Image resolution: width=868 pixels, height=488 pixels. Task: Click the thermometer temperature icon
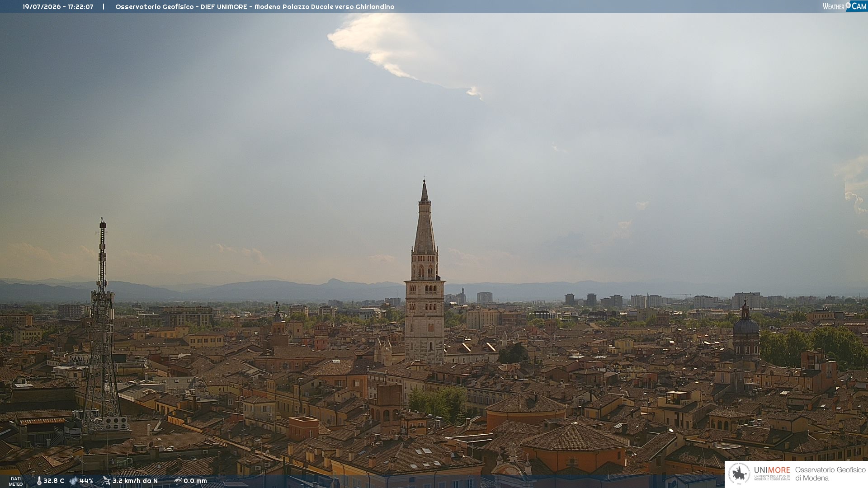pyautogui.click(x=39, y=481)
